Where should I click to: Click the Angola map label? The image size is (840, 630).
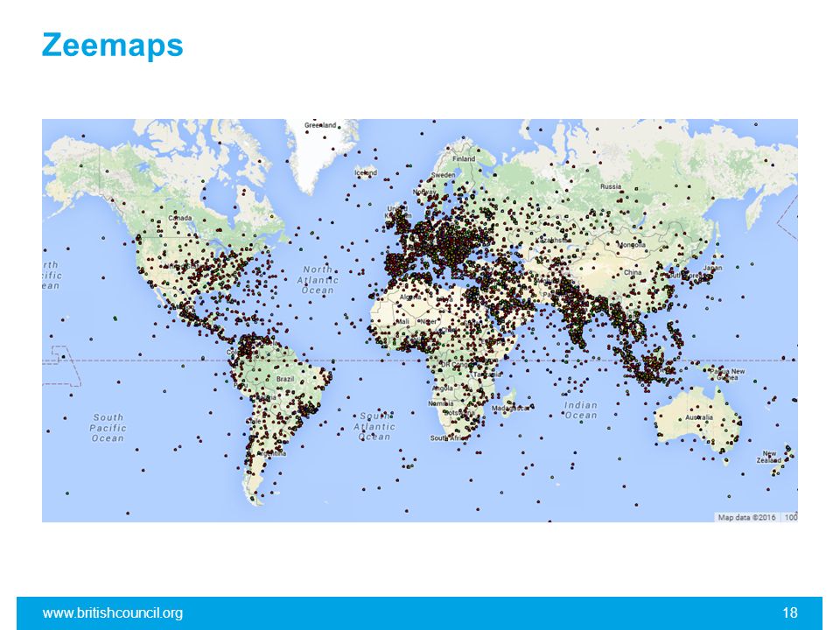pos(443,388)
